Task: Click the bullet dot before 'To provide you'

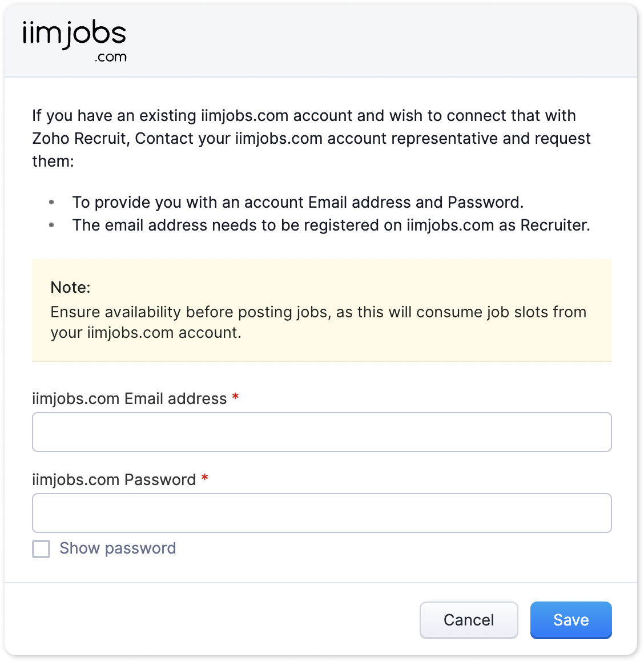Action: tap(51, 203)
